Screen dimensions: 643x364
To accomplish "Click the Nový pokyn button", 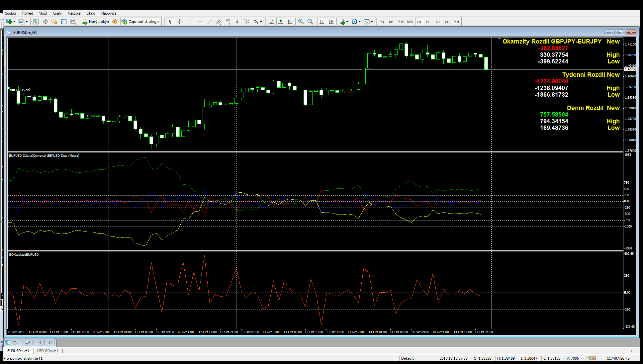I will coord(96,22).
